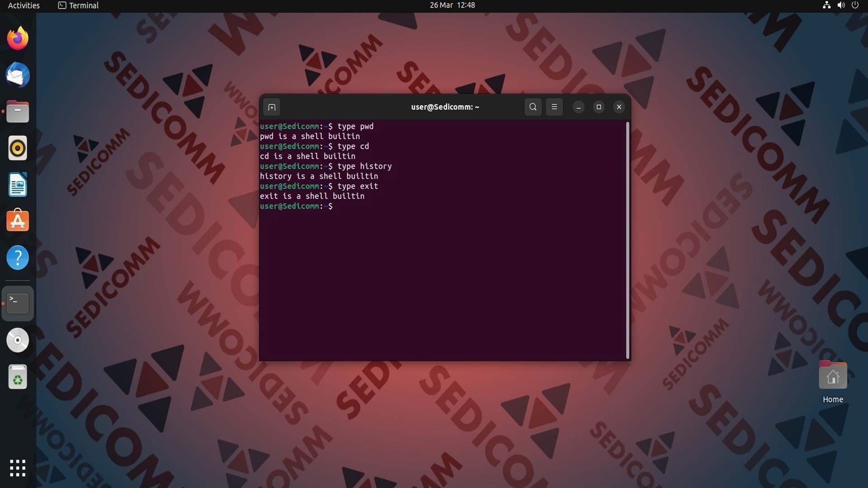Viewport: 868px width, 488px height.
Task: Open LibreOffice Writer from dock
Action: [18, 185]
